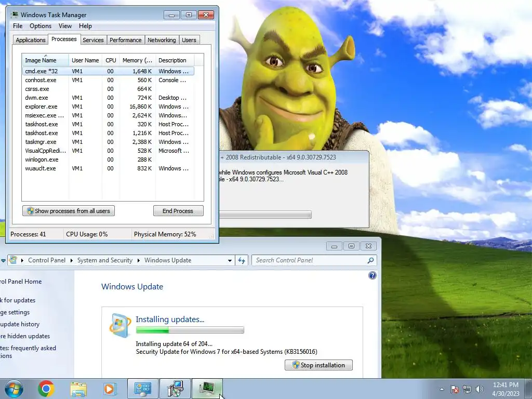Select the taskmgr.exe process row
This screenshot has width=532, height=399.
tap(108, 142)
